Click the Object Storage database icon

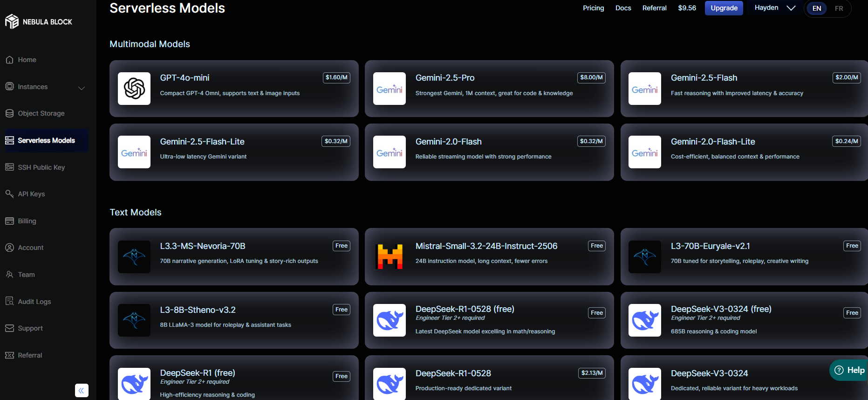click(9, 113)
